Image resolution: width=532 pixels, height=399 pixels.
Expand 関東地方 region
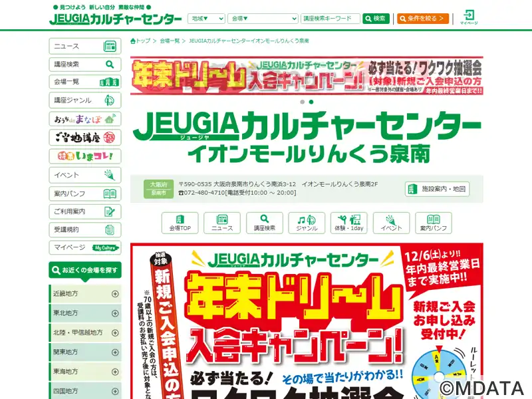coord(85,352)
